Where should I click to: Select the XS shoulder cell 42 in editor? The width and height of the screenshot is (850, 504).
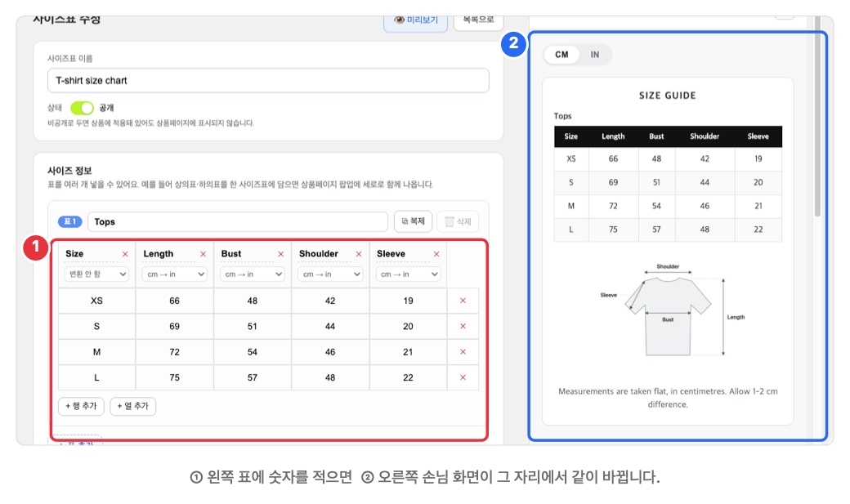330,301
